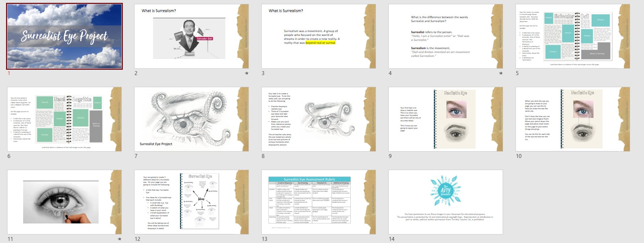The width and height of the screenshot is (644, 243).
Task: Open slide 3 with yellow highlighted text
Action: [318, 36]
